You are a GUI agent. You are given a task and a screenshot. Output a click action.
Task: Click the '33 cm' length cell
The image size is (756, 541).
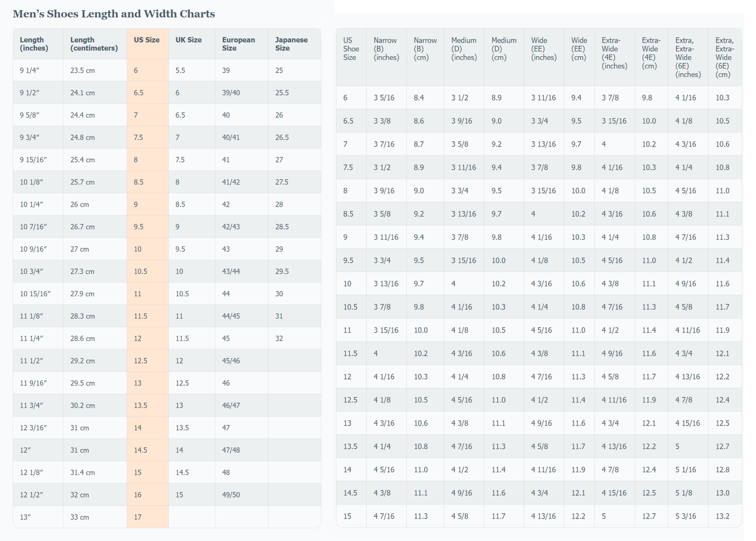[x=79, y=517]
